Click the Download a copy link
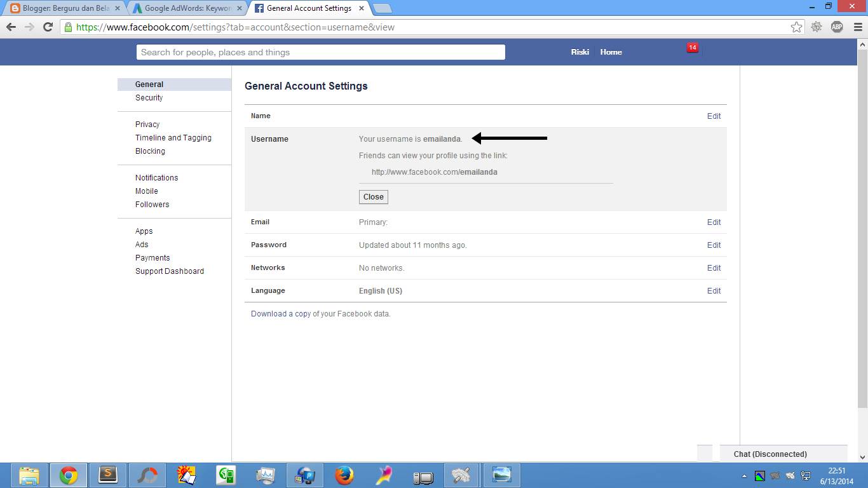 click(x=281, y=314)
